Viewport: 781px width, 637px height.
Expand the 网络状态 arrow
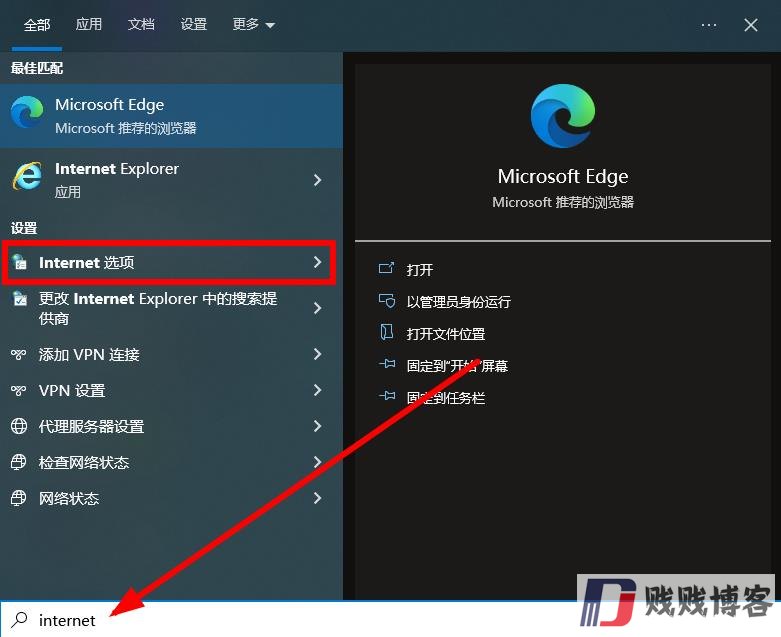tap(317, 498)
